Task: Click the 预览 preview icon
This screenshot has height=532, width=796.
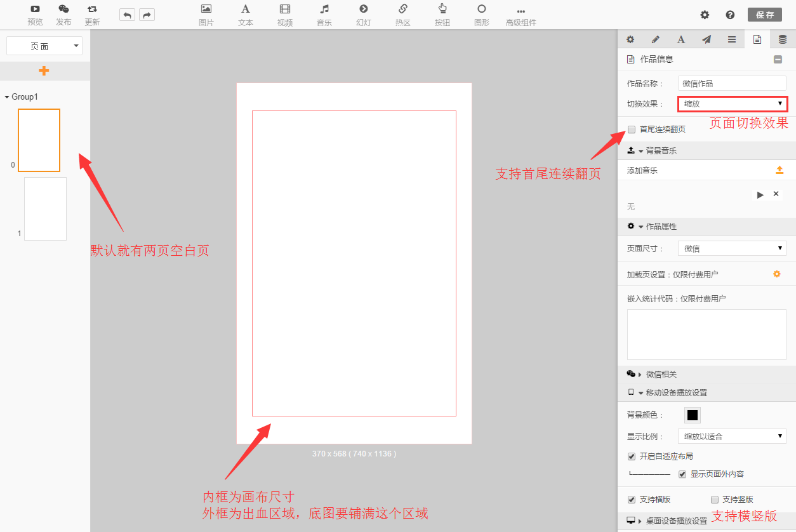Action: coord(35,10)
